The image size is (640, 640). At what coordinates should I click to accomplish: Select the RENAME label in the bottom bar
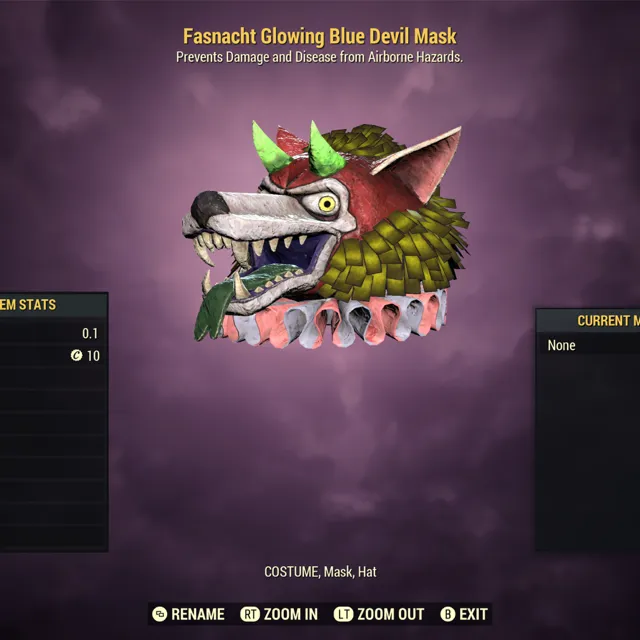(198, 614)
